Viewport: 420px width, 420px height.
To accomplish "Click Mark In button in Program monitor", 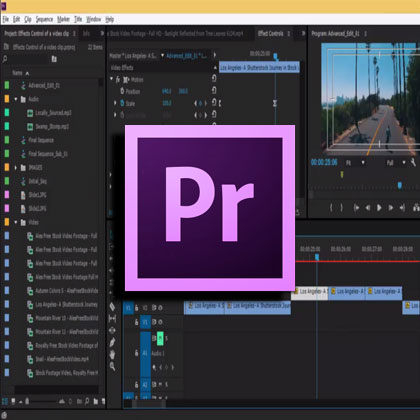I will (331, 208).
